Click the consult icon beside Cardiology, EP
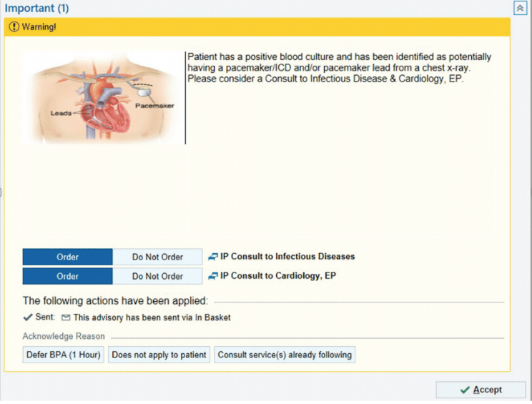Screen dimensions: 532x404 pyautogui.click(x=212, y=276)
